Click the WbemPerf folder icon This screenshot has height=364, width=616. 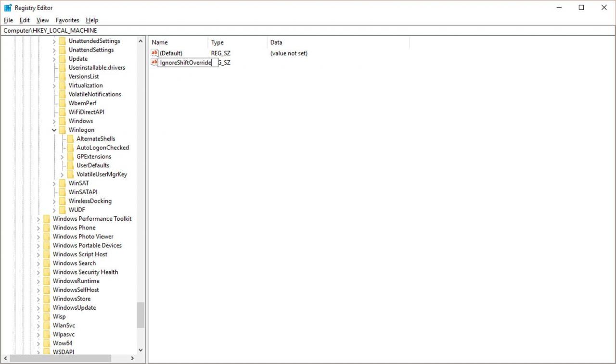[63, 103]
